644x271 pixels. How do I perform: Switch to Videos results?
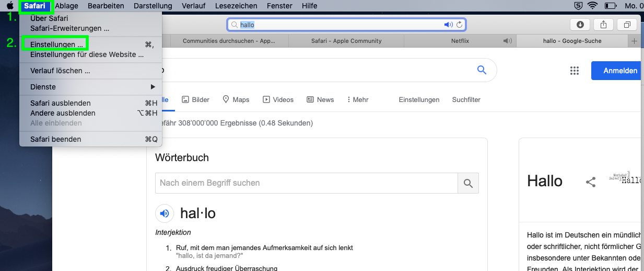(x=278, y=99)
